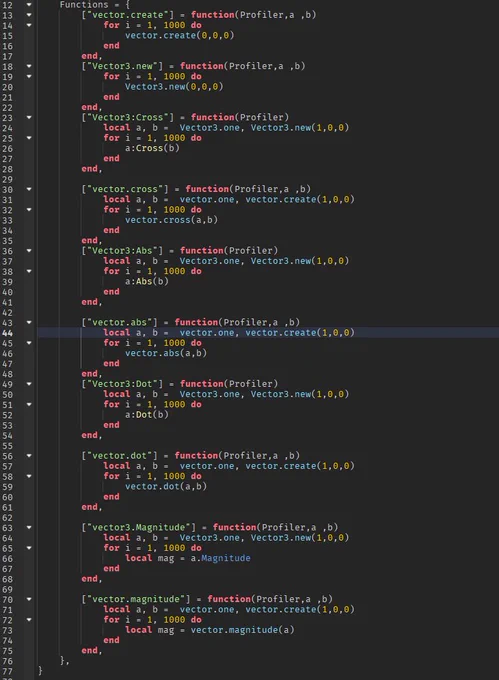Viewport: 499px width, 680px height.
Task: Click the closing brace on line 77
Action: [40, 671]
